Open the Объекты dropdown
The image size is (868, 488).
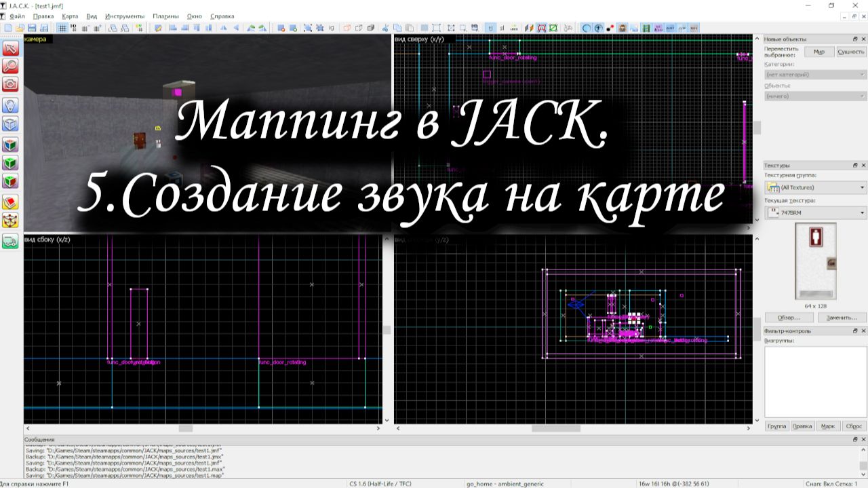point(816,96)
